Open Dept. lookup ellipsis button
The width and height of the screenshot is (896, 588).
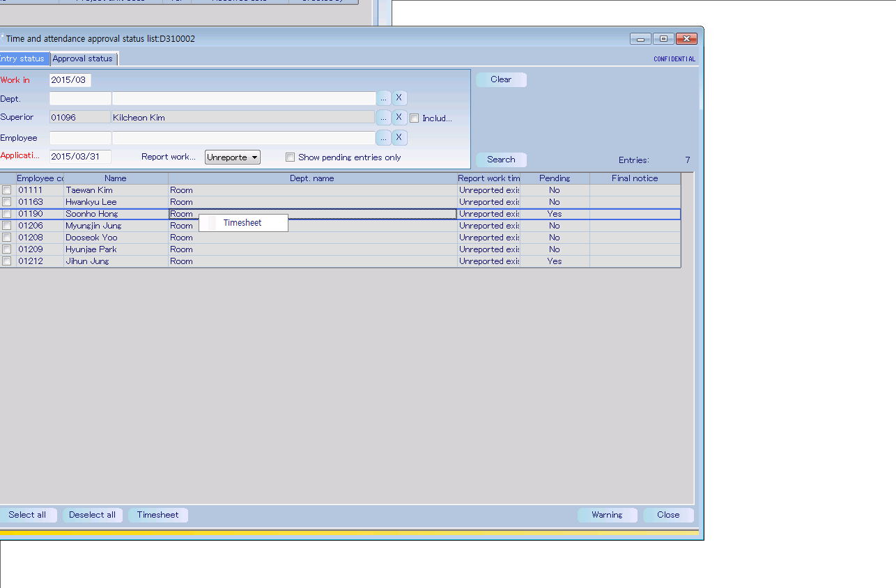(383, 98)
